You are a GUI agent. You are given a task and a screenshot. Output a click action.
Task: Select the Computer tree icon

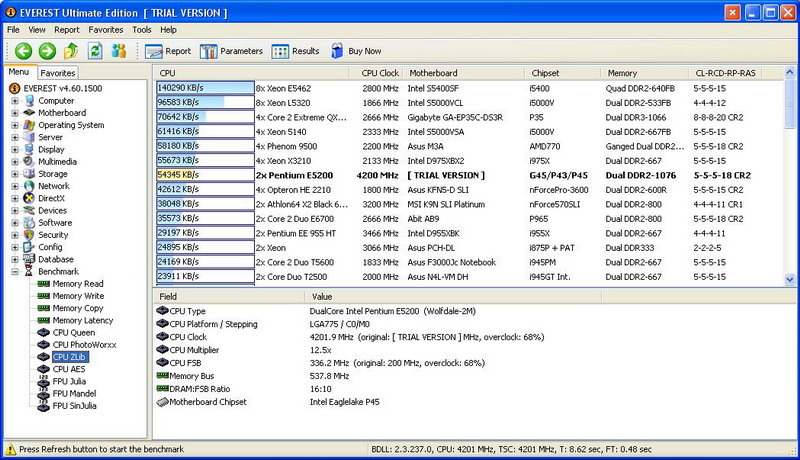click(x=29, y=100)
